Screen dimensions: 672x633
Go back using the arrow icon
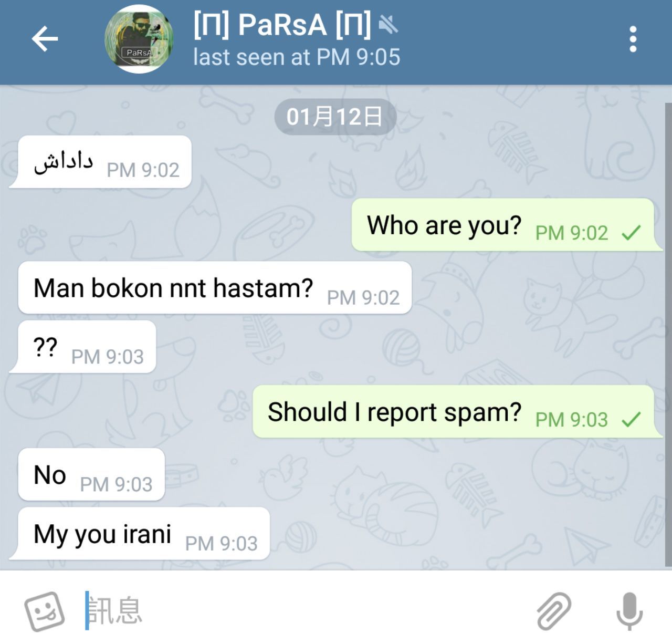[45, 39]
